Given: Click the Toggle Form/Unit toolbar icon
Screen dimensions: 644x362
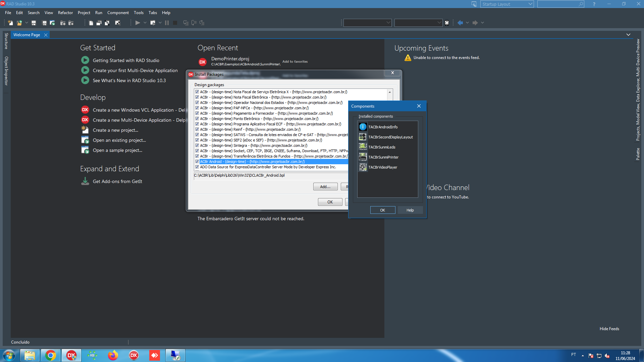Looking at the screenshot, I should click(107, 23).
